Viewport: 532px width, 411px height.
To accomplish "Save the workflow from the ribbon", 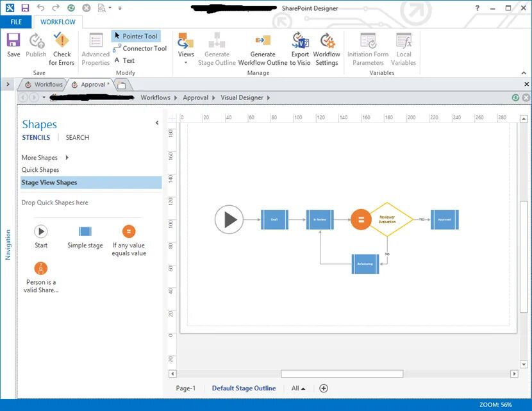I will pyautogui.click(x=13, y=45).
